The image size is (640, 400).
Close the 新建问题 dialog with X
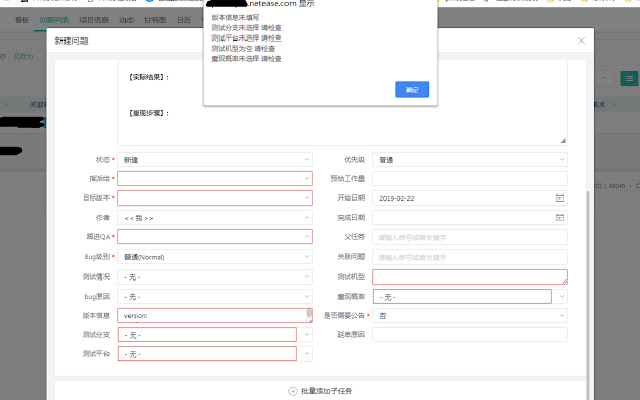point(581,40)
